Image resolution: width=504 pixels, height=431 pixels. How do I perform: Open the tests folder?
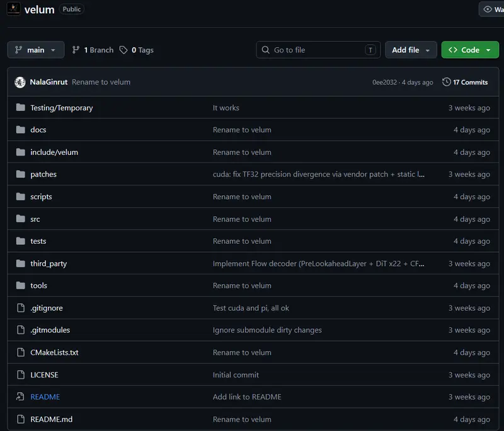38,241
